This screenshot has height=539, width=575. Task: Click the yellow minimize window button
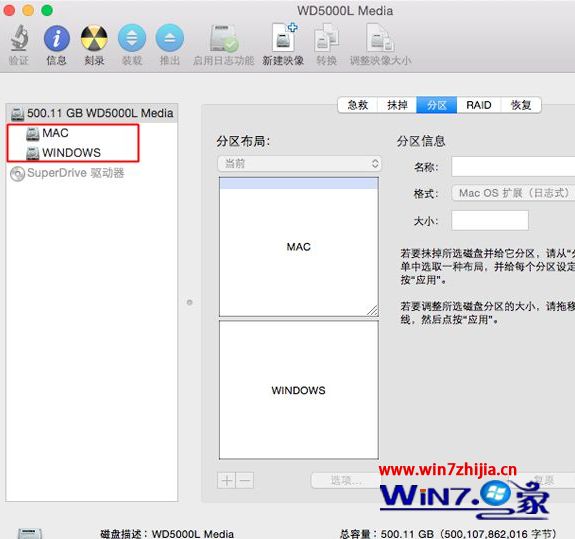tap(28, 10)
